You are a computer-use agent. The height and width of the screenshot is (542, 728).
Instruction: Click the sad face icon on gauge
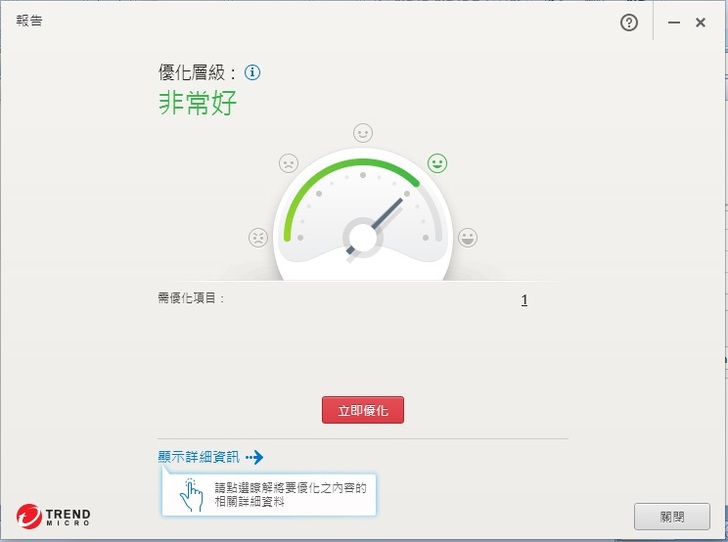click(288, 163)
